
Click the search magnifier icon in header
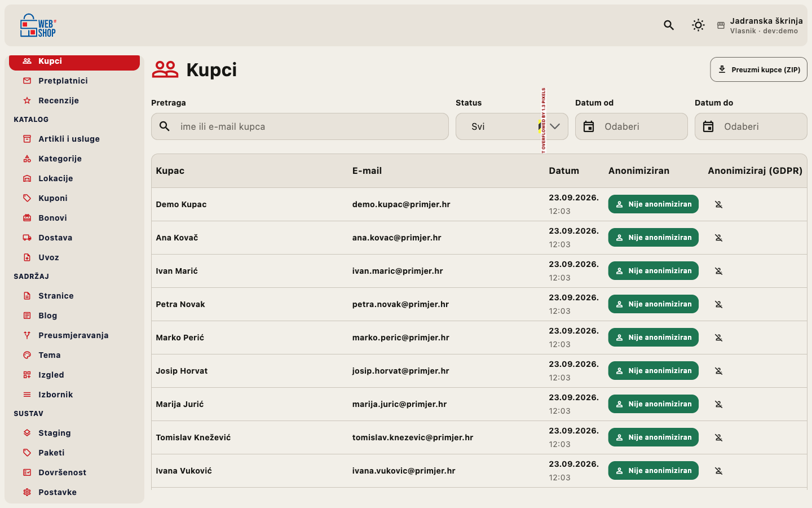669,25
